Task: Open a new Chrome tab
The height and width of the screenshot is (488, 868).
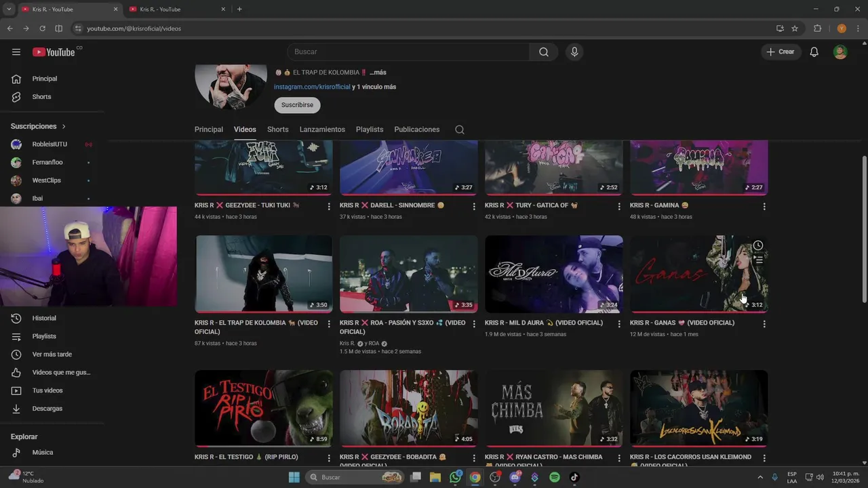Action: click(x=239, y=9)
